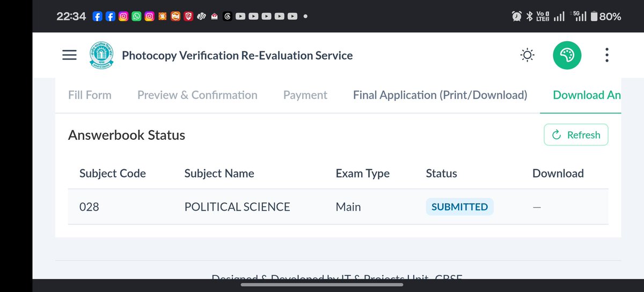
Task: Click the Subject Code column header
Action: (x=113, y=174)
